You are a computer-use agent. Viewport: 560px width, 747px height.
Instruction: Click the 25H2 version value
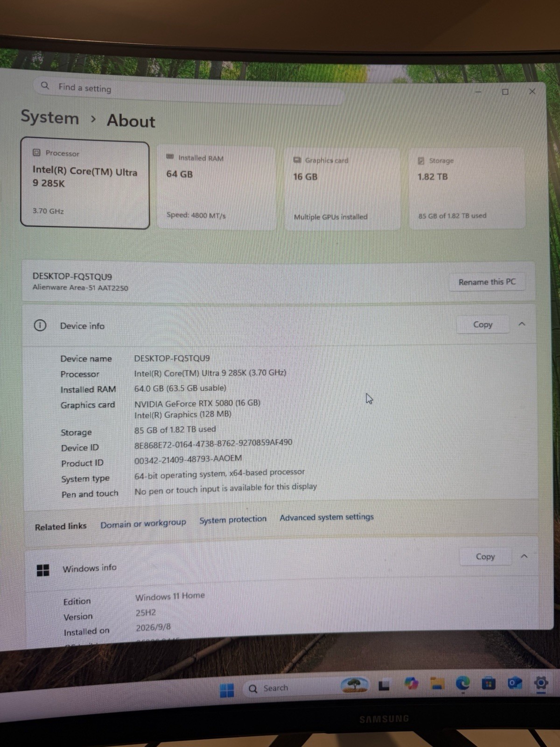coord(146,613)
